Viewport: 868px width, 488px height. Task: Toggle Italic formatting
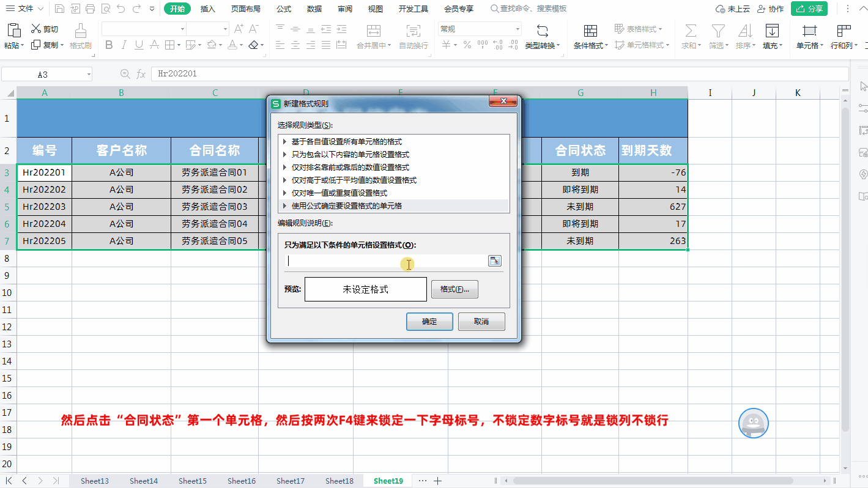click(x=124, y=45)
